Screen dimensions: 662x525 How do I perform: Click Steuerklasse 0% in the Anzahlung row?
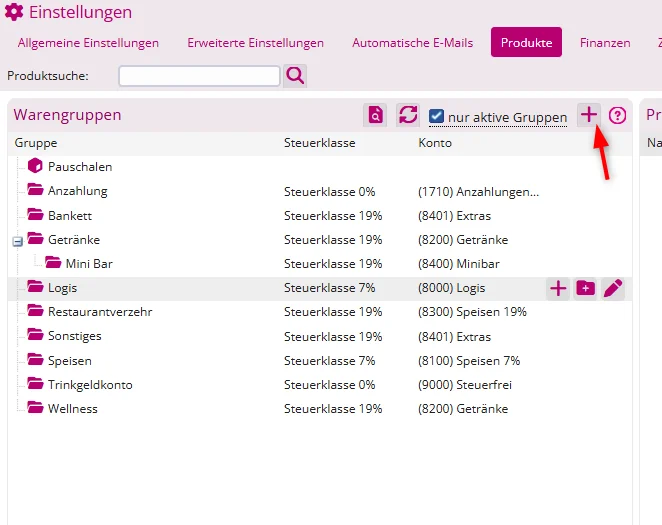pos(329,192)
